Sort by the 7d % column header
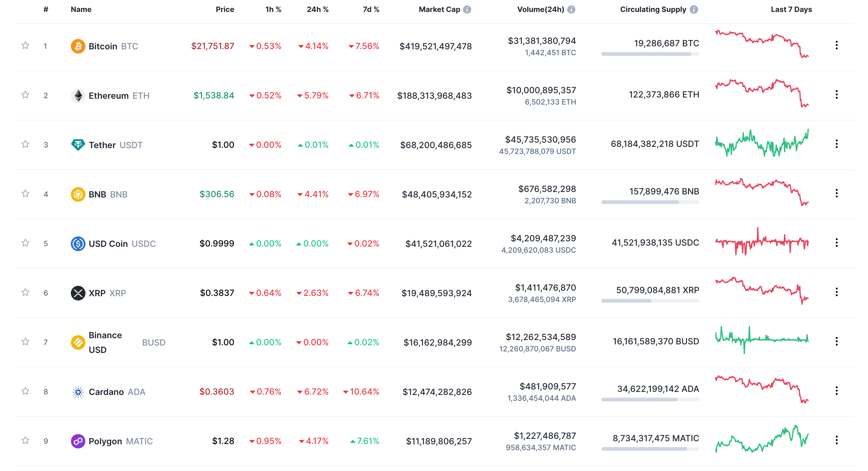The image size is (868, 471). pos(371,10)
